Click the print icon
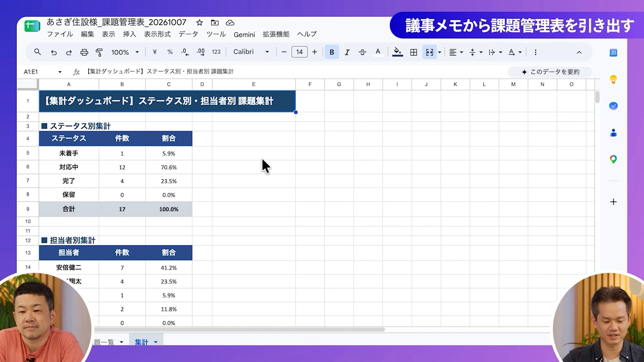The width and height of the screenshot is (644, 362). tap(84, 52)
